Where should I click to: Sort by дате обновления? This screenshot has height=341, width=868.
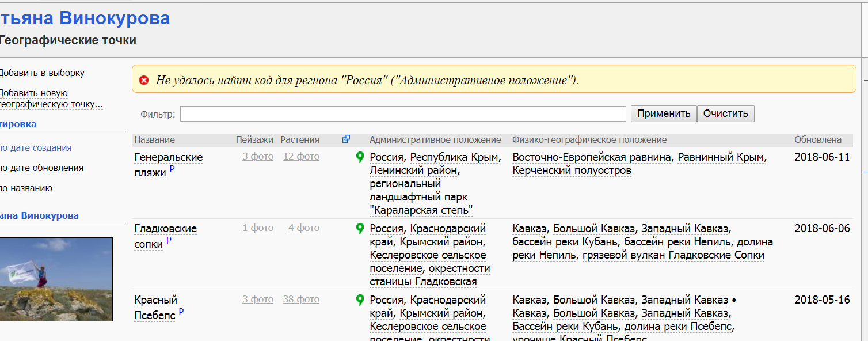(41, 168)
